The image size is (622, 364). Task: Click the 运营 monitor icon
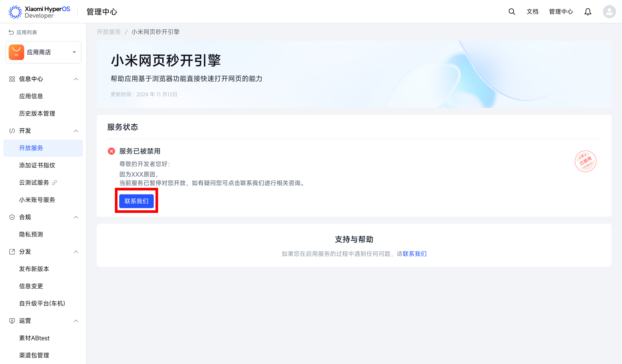12,321
